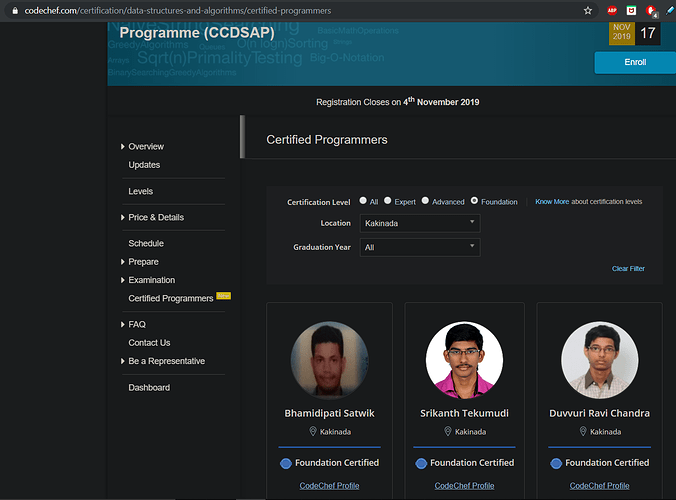Click the Enroll button
Screen dimensions: 676x500
(x=635, y=62)
